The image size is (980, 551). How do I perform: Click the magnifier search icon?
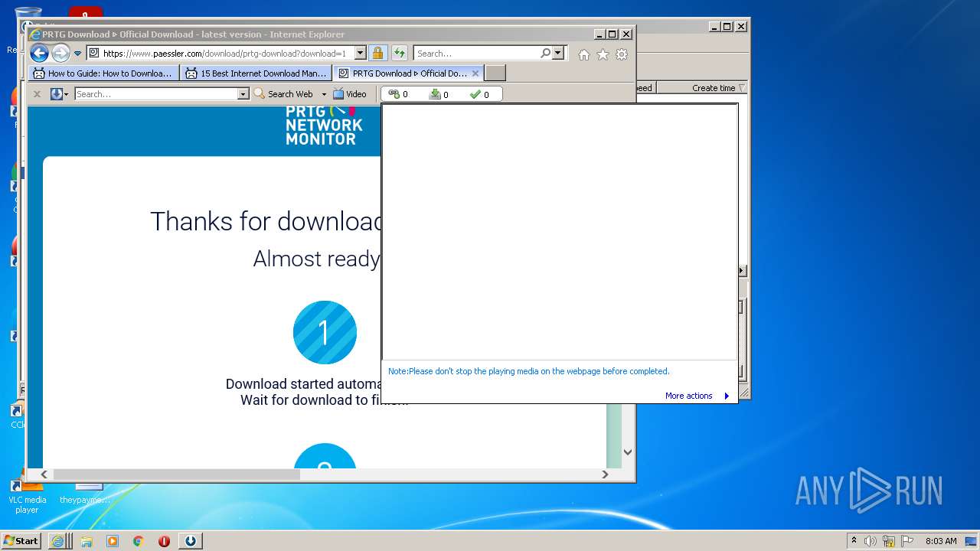point(545,54)
